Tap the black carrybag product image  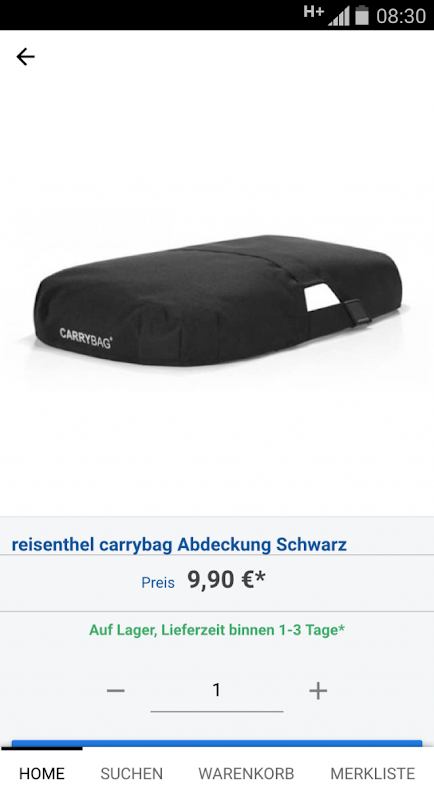(x=218, y=301)
